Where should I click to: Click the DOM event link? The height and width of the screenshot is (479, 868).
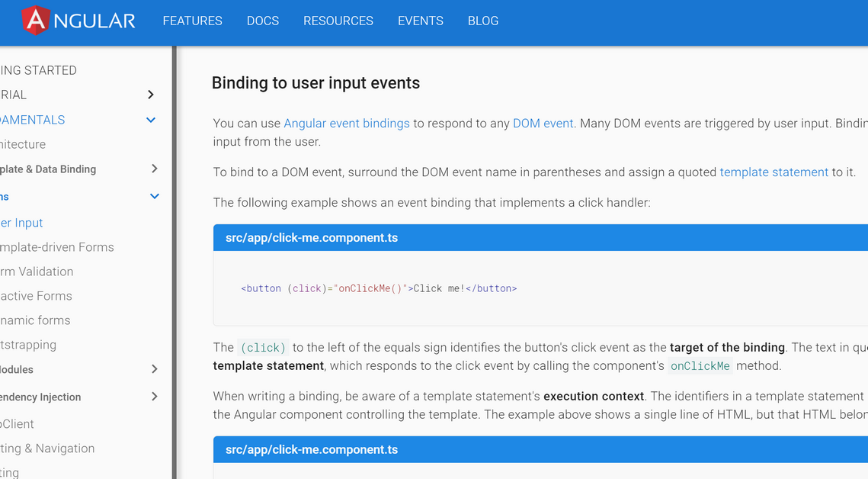[x=543, y=123]
